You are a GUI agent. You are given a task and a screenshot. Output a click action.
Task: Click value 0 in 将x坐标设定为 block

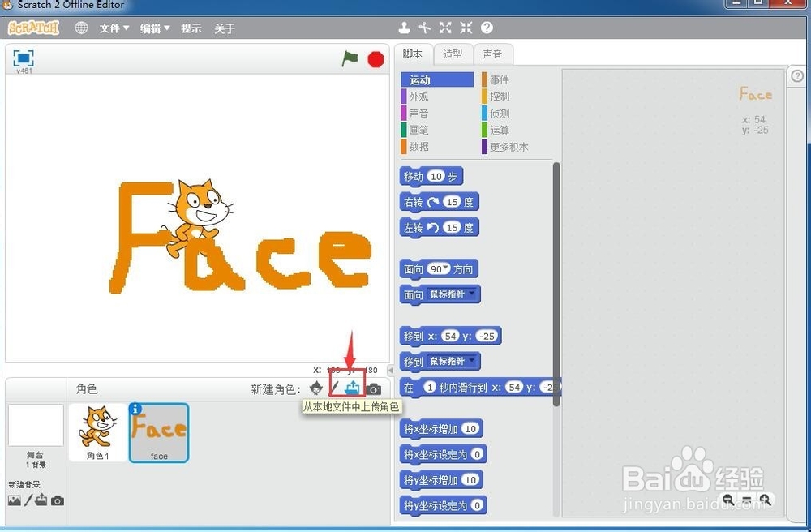point(477,454)
